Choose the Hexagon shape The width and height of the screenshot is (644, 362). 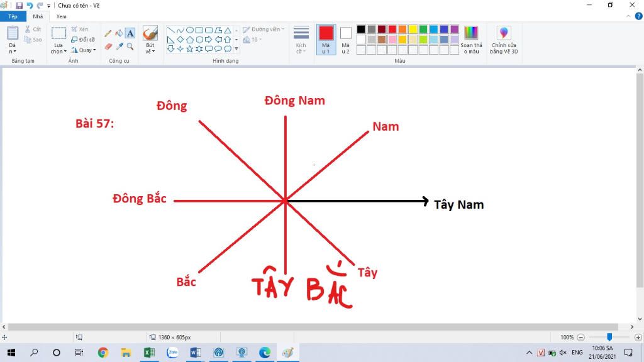coord(199,40)
